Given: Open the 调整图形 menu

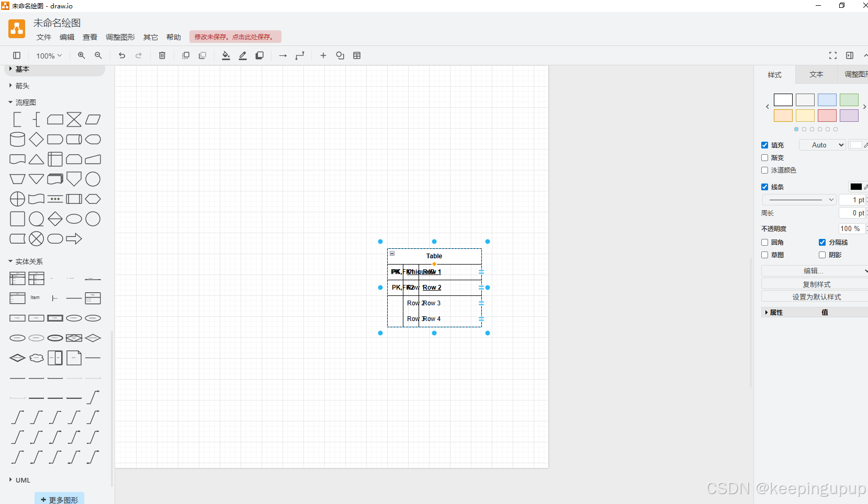Looking at the screenshot, I should point(120,37).
